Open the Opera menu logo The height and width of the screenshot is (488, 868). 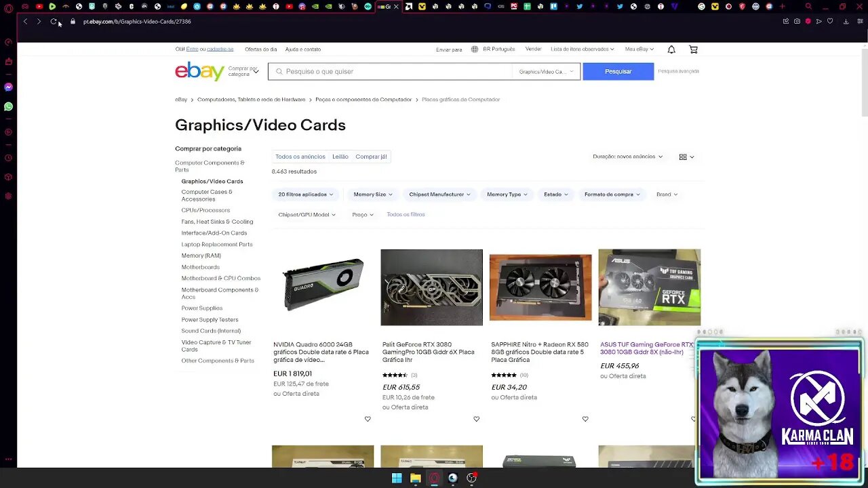click(x=8, y=8)
